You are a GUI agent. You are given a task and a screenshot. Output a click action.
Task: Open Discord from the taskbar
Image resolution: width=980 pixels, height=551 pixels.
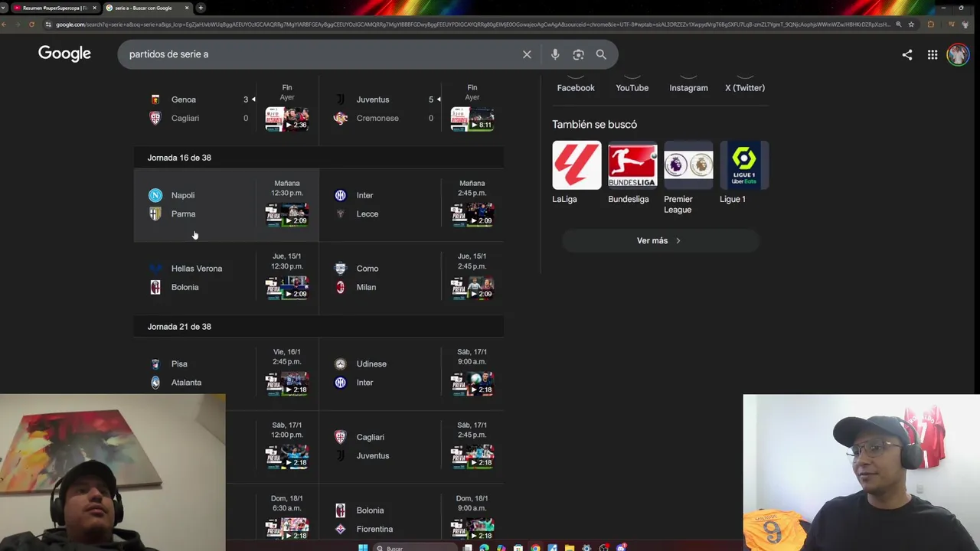[621, 547]
